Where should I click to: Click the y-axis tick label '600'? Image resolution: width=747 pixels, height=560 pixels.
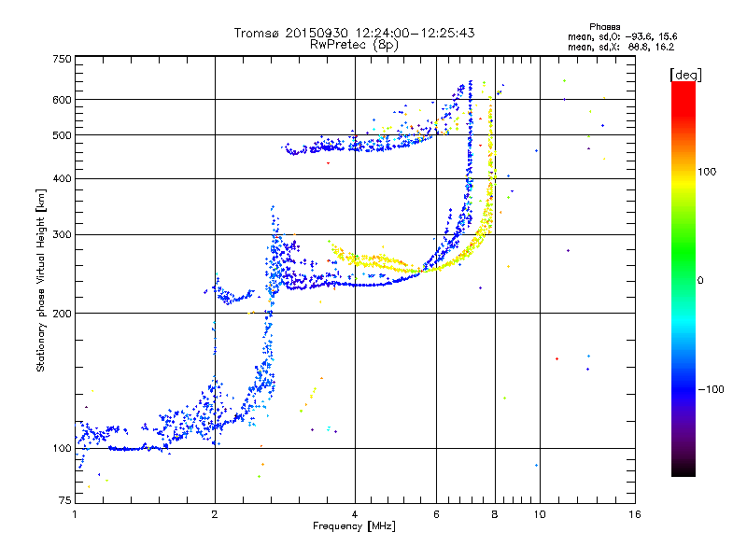pyautogui.click(x=62, y=100)
